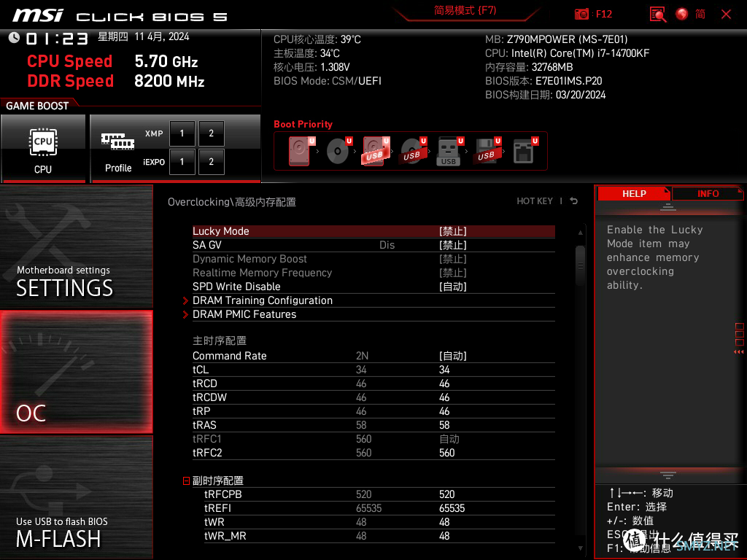Select the hard disk boot device icon
The height and width of the screenshot is (560, 747).
coord(301,151)
